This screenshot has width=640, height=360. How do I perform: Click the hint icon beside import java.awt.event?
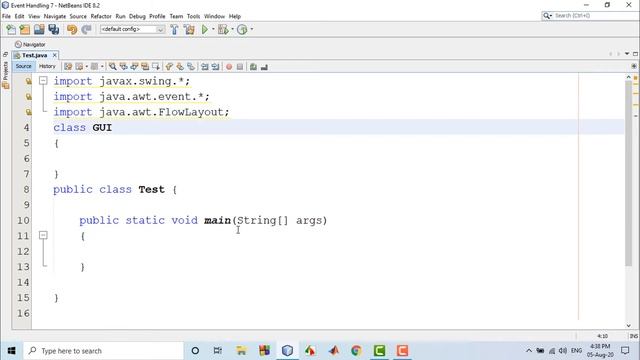tap(28, 97)
